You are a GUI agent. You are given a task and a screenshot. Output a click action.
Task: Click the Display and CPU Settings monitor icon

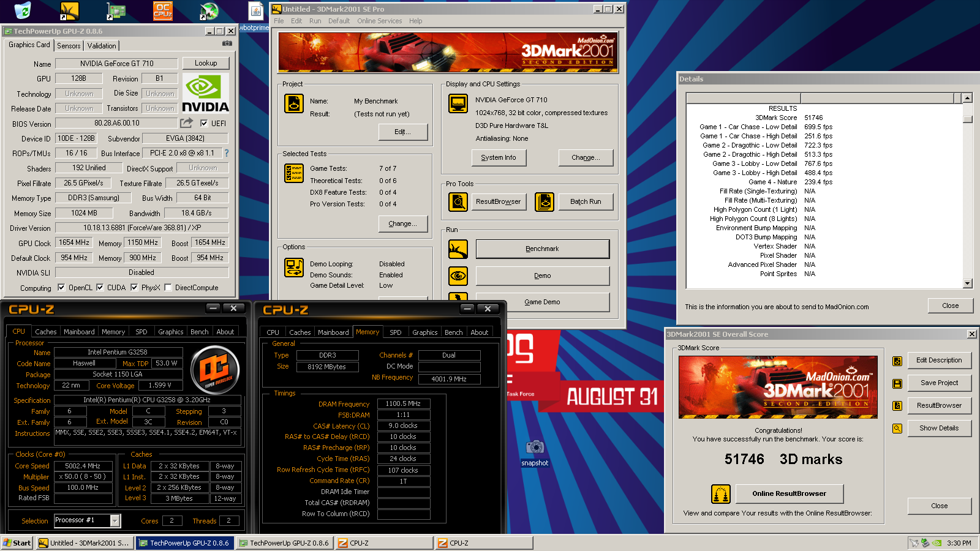(458, 103)
